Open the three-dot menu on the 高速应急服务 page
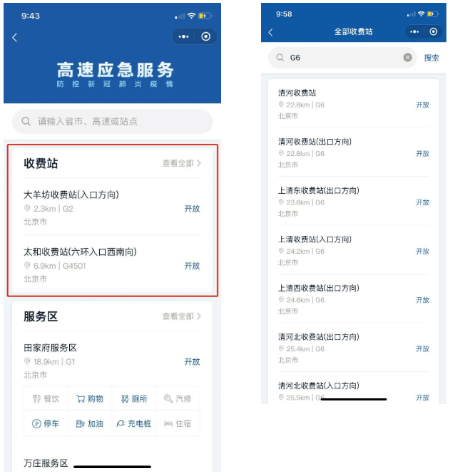 (x=183, y=36)
